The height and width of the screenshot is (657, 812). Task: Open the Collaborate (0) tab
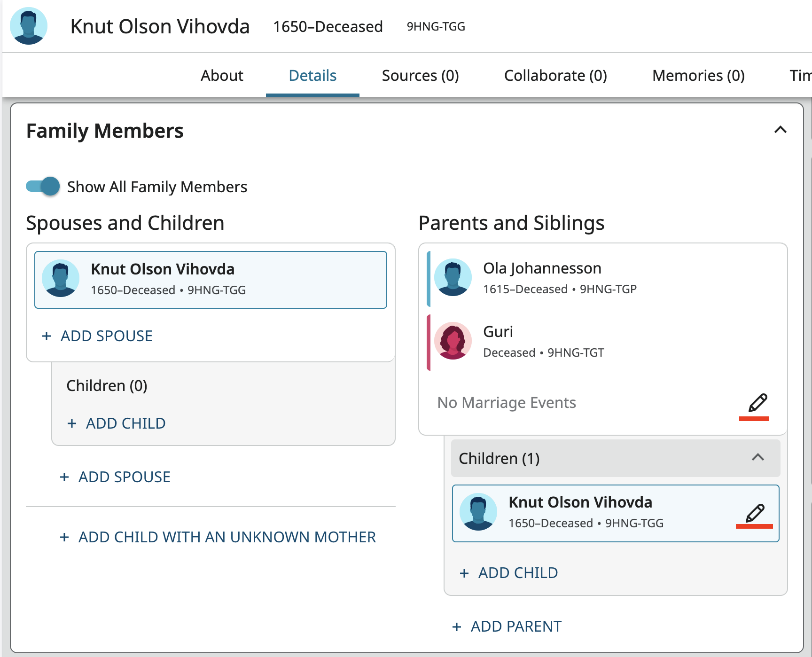click(555, 76)
